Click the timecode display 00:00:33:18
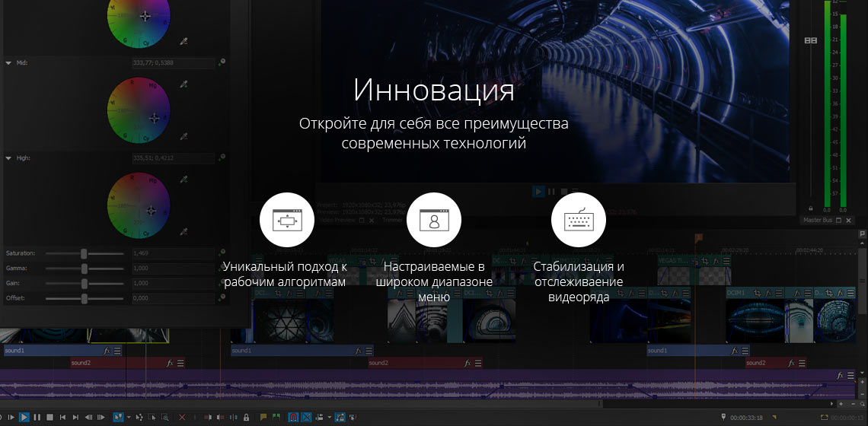This screenshot has height=426, width=868. tap(746, 418)
